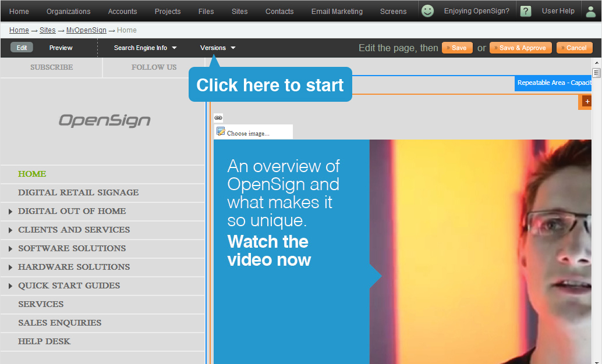Select the FOLLOW US tab
The image size is (602, 364).
(154, 67)
